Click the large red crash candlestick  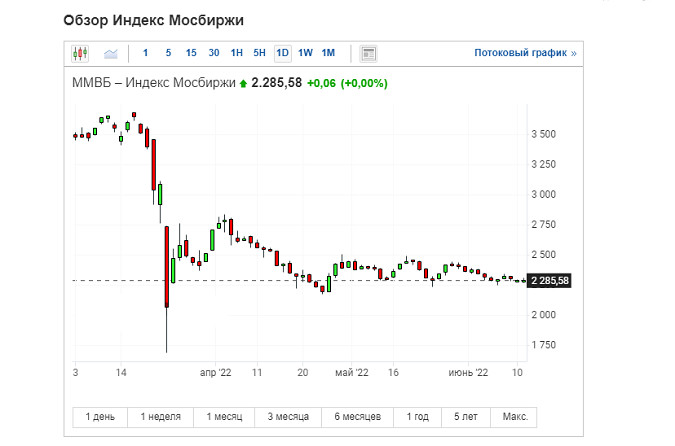[x=167, y=267]
